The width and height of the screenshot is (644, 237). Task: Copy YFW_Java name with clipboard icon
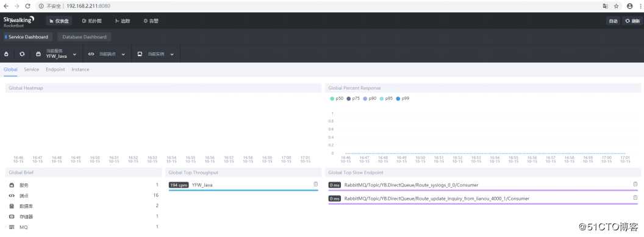(316, 185)
